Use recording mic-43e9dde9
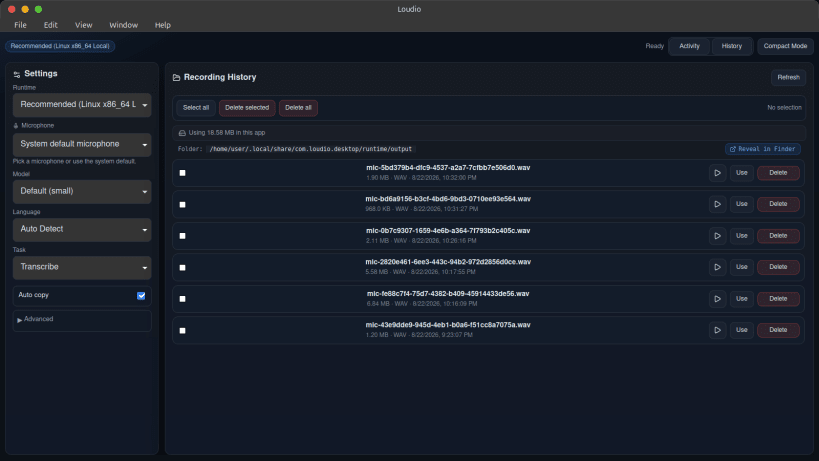This screenshot has height=461, width=819. pos(742,330)
